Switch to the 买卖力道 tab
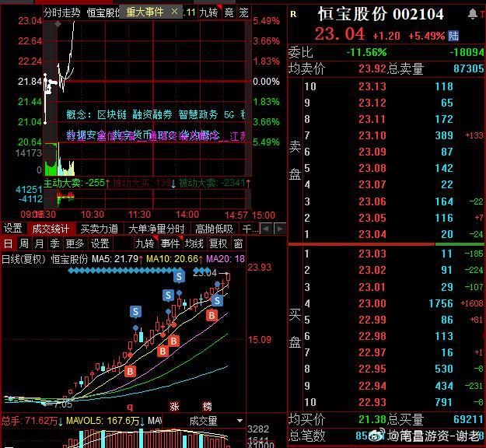Viewport: 486px width, 448px height. pos(100,229)
